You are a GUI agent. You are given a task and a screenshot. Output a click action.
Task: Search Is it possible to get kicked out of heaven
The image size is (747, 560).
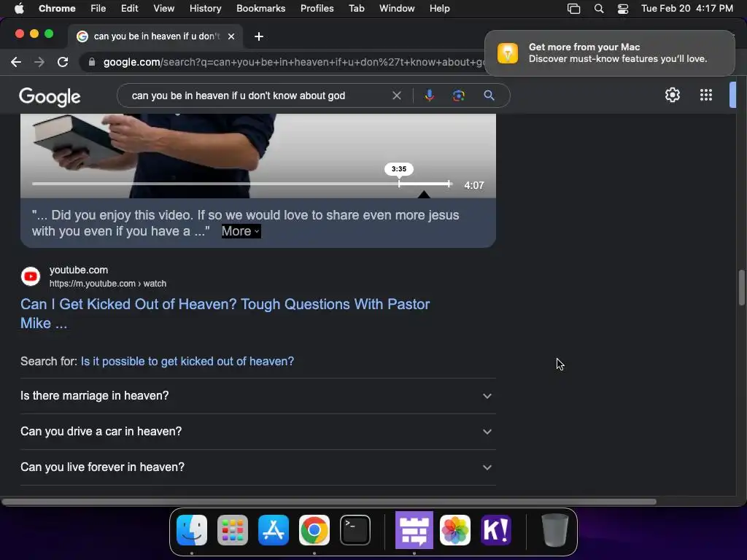tap(187, 362)
